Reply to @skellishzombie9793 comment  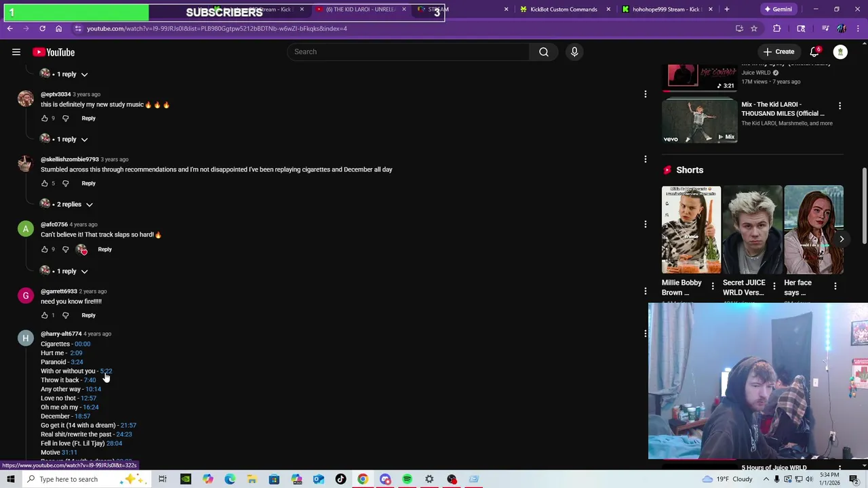click(88, 183)
